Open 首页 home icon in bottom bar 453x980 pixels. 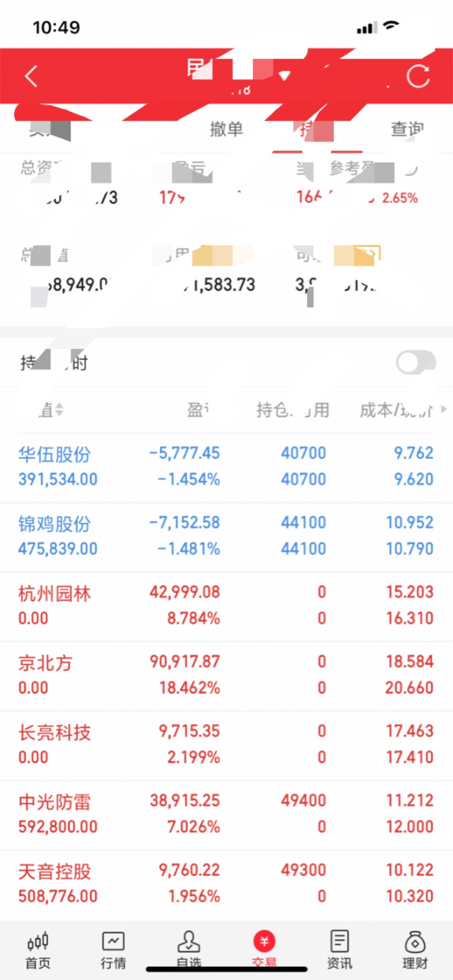point(38,950)
